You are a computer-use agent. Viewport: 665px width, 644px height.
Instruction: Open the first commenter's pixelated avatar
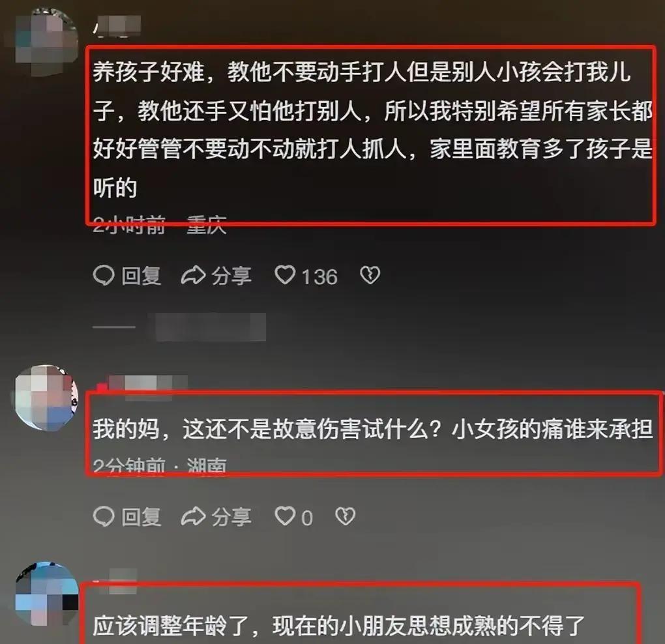(46, 40)
